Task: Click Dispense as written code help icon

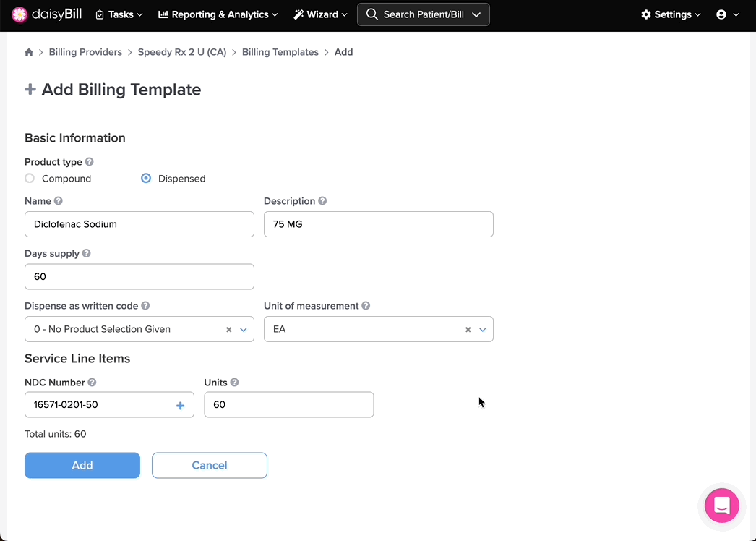Action: (145, 305)
